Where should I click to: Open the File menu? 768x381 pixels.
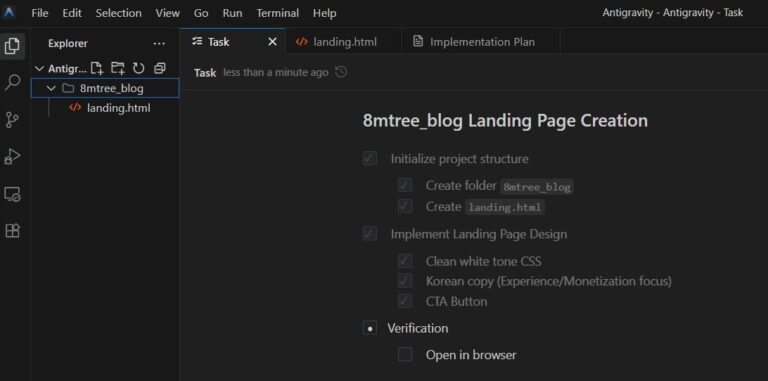pos(40,13)
